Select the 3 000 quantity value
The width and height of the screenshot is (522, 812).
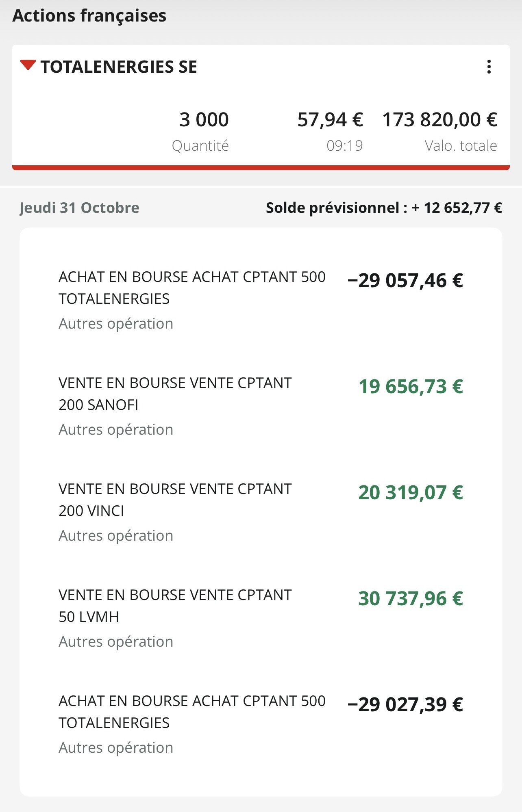(204, 120)
